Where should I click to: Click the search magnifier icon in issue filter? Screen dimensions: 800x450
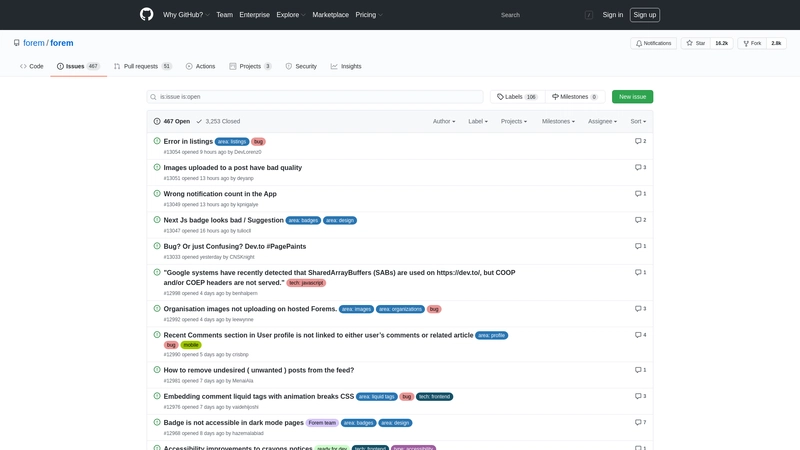pyautogui.click(x=154, y=97)
